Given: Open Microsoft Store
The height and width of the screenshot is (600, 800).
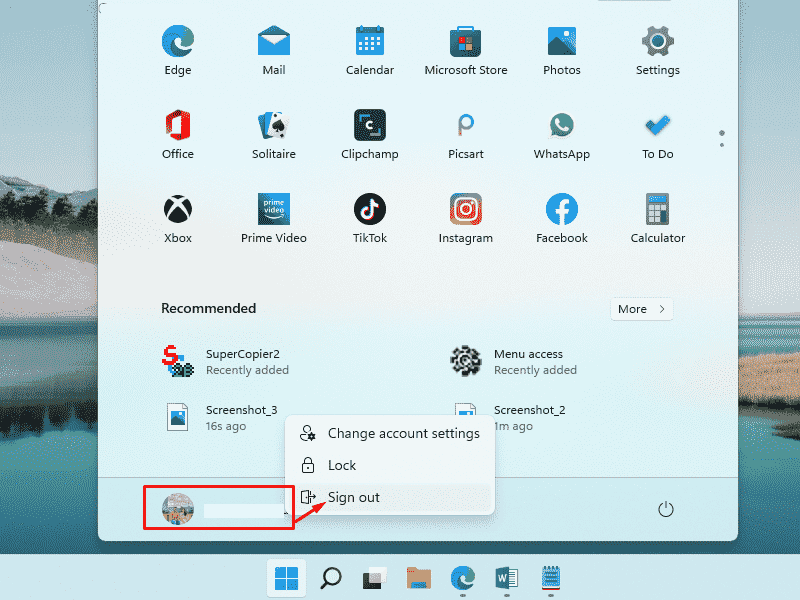Looking at the screenshot, I should click(465, 45).
